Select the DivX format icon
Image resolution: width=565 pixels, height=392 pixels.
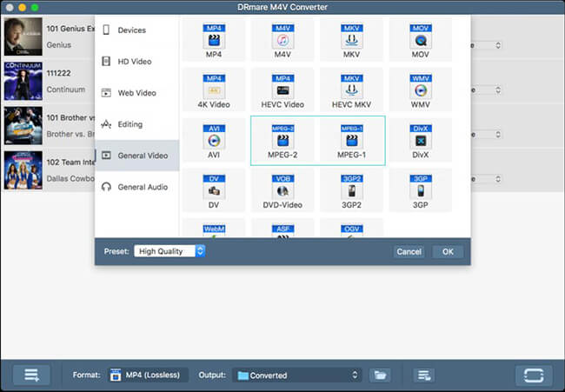coord(420,137)
